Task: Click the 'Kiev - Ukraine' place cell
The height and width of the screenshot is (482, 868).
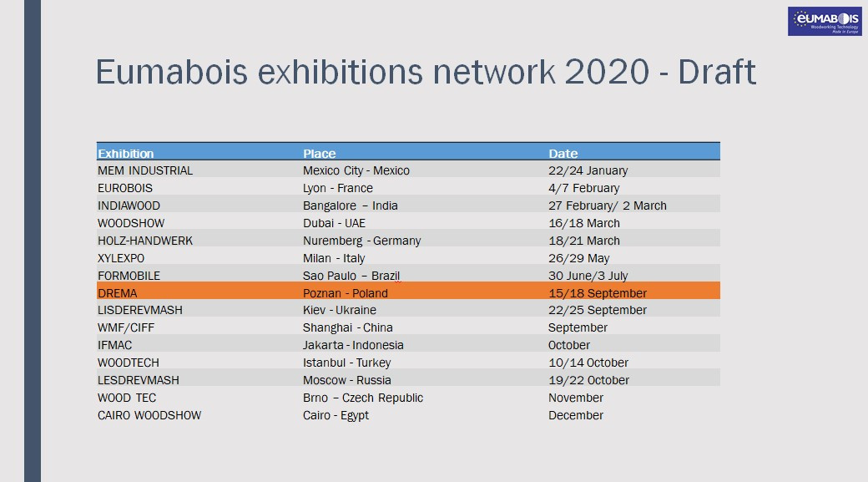Action: tap(340, 310)
